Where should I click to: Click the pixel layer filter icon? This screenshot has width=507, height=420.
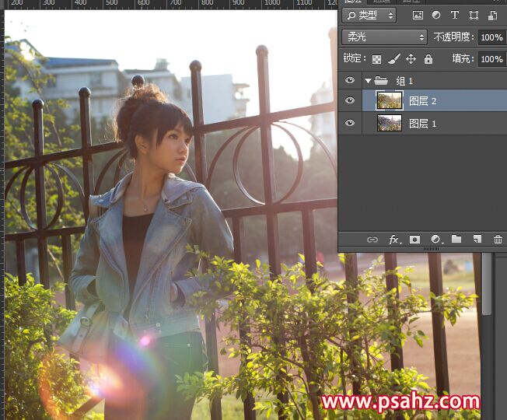coord(418,15)
